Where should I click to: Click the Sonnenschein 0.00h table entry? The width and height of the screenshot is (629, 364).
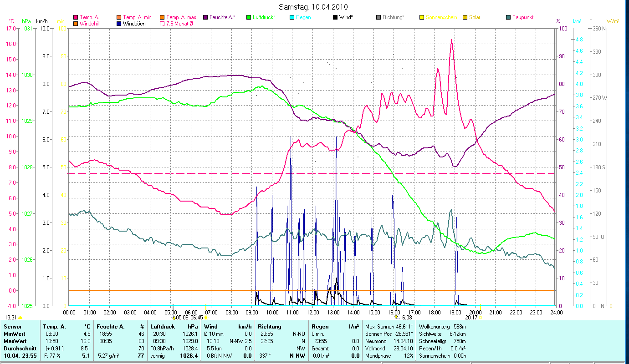[442, 356]
